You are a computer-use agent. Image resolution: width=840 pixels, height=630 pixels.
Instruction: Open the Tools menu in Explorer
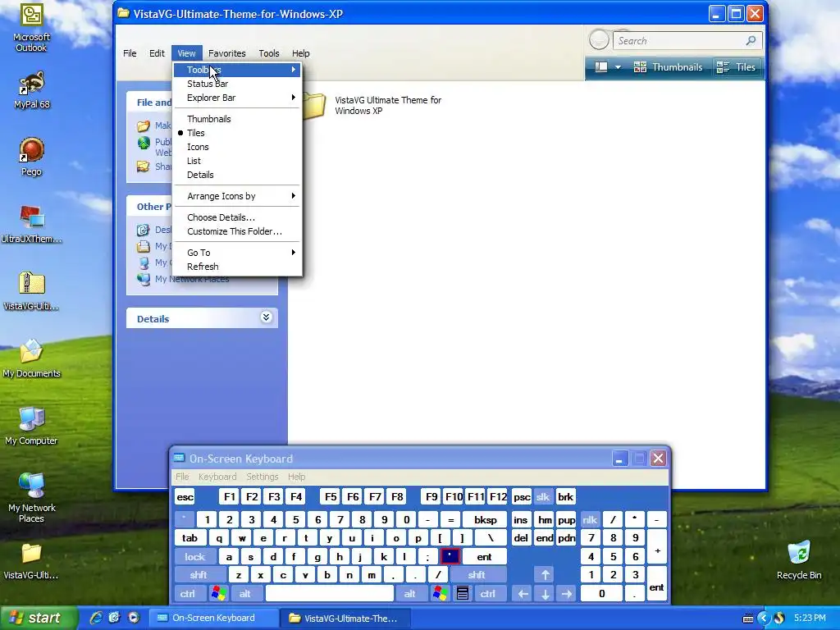point(269,53)
